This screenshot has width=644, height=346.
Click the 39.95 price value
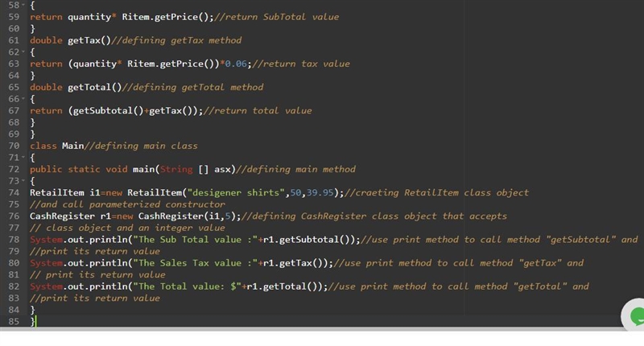[x=320, y=193]
